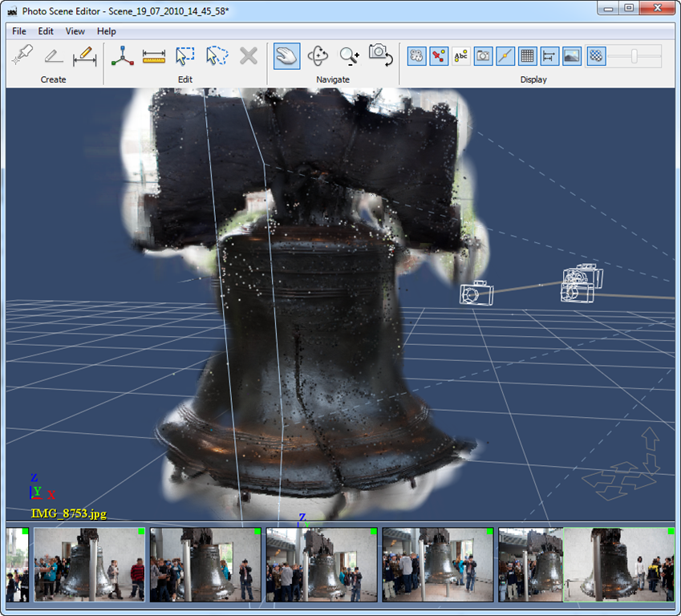
Task: Toggle the grid display
Action: [528, 56]
